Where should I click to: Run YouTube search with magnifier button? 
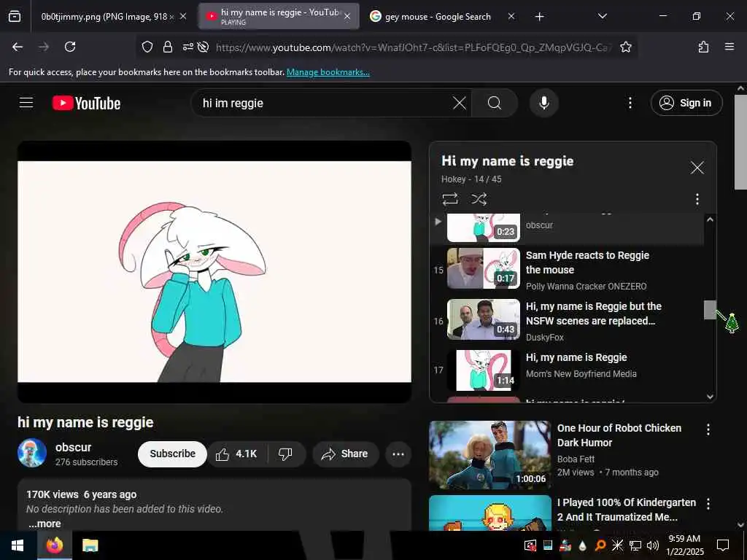(495, 103)
